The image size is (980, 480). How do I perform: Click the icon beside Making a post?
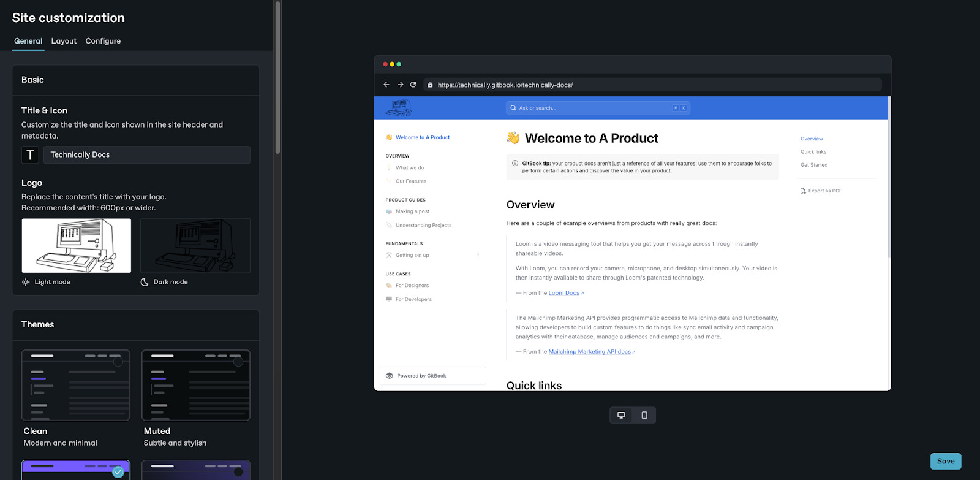(389, 211)
